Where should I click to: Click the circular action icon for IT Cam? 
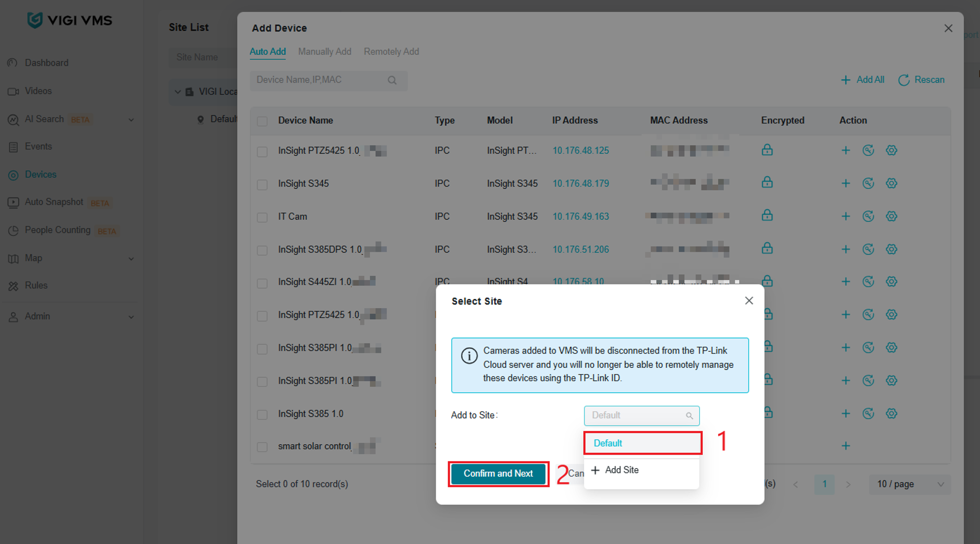click(868, 216)
